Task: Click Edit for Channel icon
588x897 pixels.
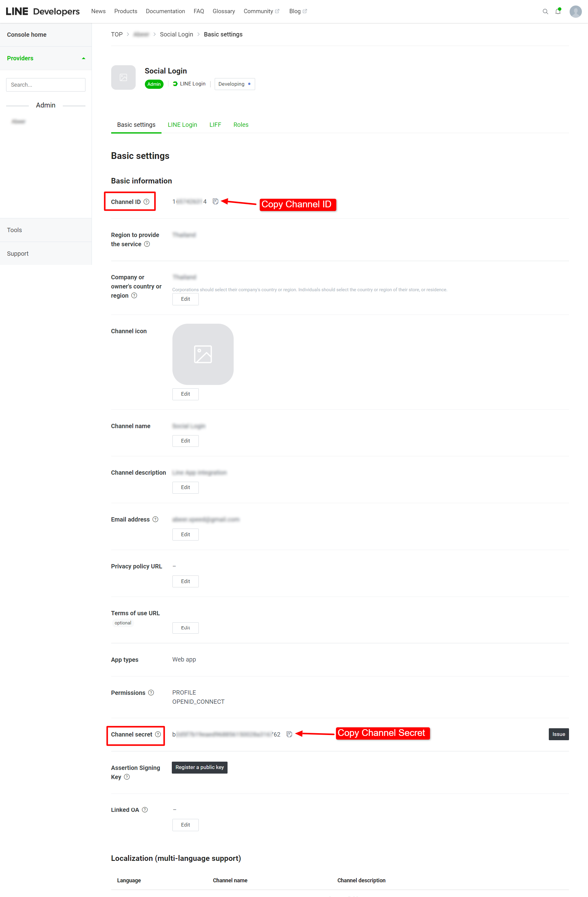Action: pos(185,394)
